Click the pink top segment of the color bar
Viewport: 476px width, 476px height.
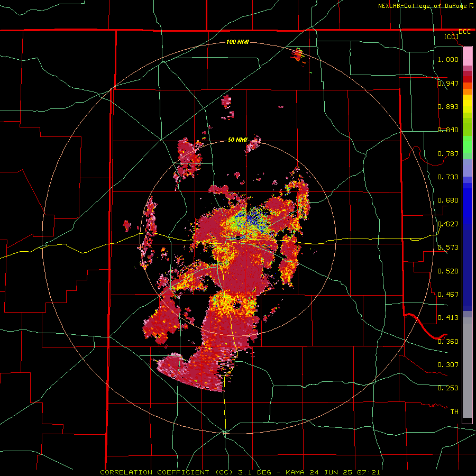point(467,57)
